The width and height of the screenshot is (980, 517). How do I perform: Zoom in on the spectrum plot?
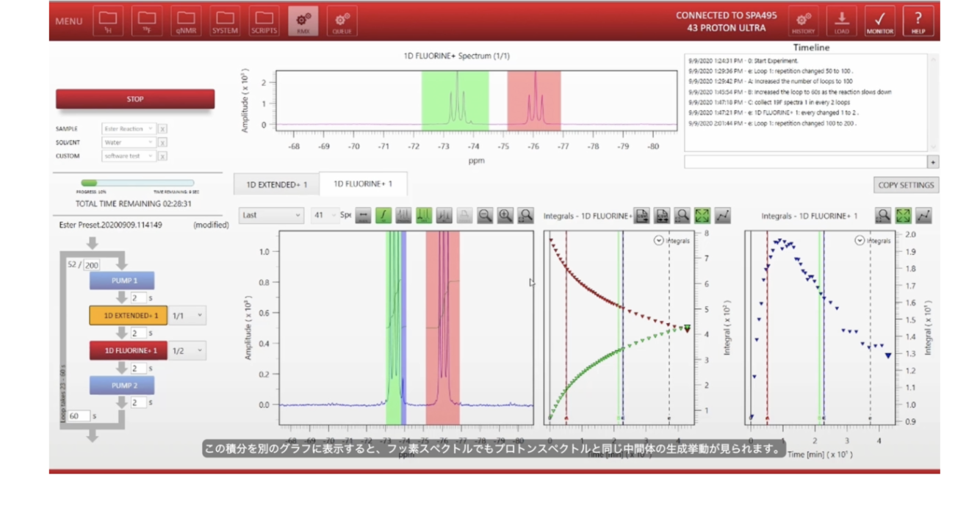point(505,216)
